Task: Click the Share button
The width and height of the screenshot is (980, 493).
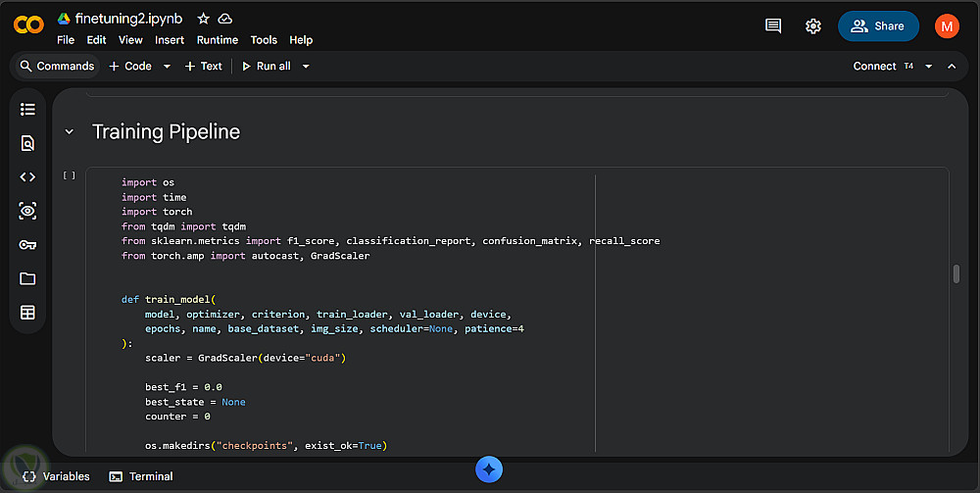Action: click(x=878, y=26)
